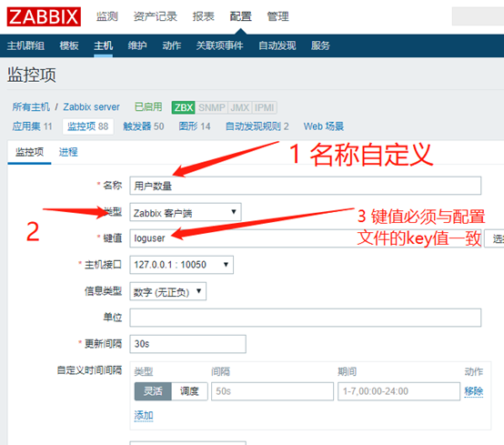Click the 间隔 field with 50s placeholder

272,391
